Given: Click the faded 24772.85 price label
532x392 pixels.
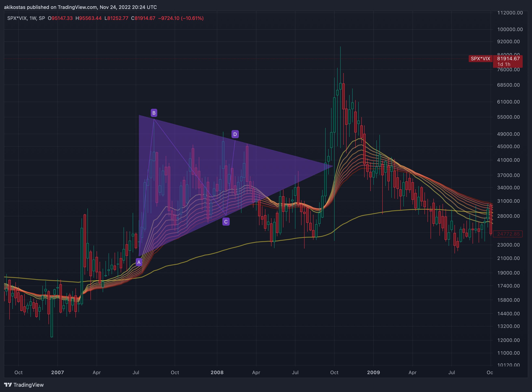Looking at the screenshot, I should (x=508, y=234).
